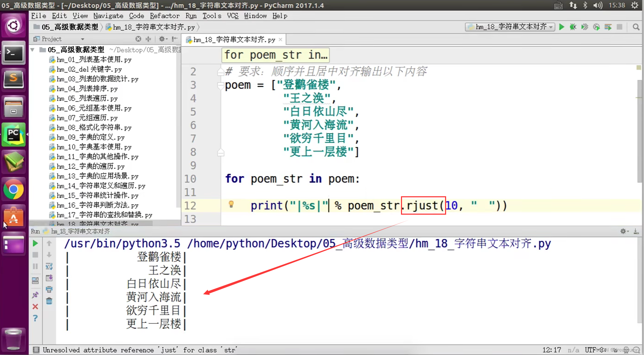644x355 pixels.
Task: Open the hm_18 run configuration dropdown
Action: point(510,27)
